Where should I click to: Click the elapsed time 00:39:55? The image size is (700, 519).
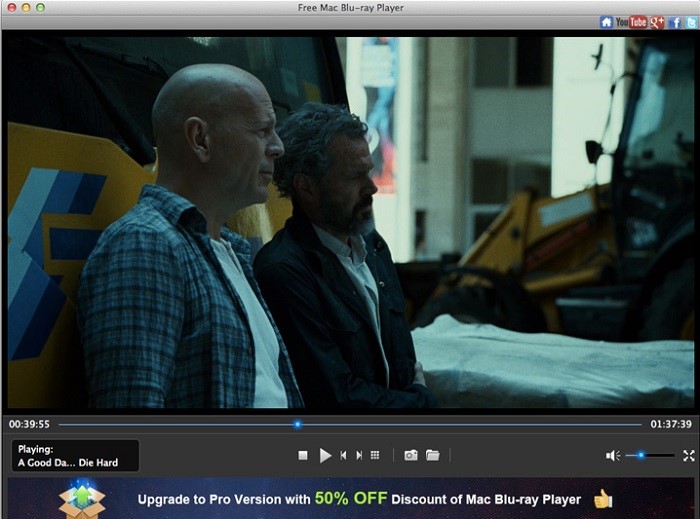tap(29, 424)
